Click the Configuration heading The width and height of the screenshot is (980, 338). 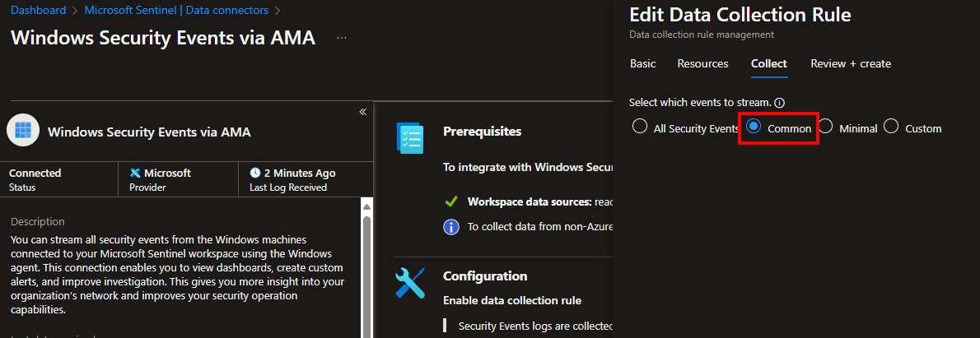(x=485, y=275)
